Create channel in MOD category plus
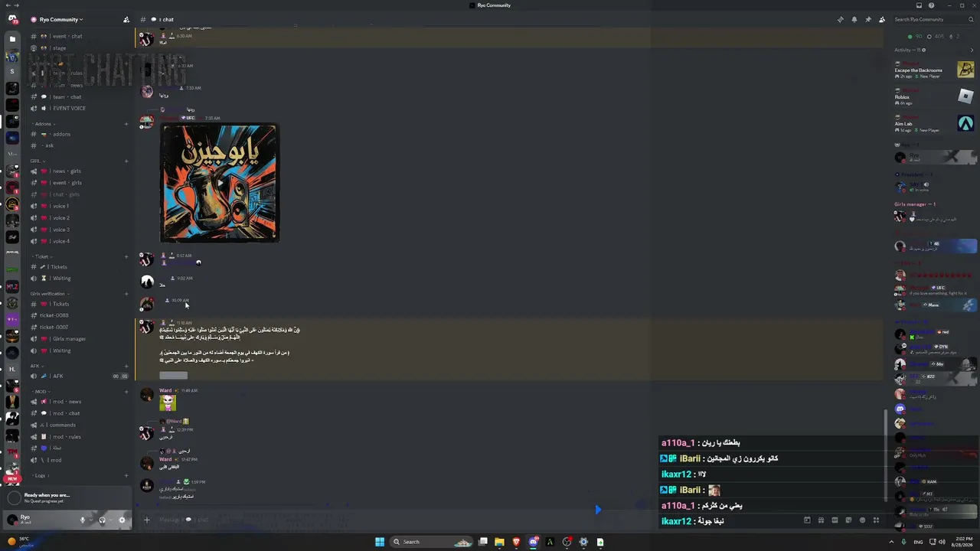Viewport: 980px width, 551px height. coord(126,391)
